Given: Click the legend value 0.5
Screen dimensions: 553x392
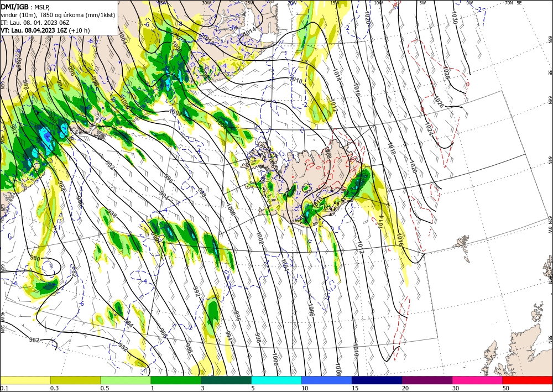Looking at the screenshot, I should tap(105, 388).
